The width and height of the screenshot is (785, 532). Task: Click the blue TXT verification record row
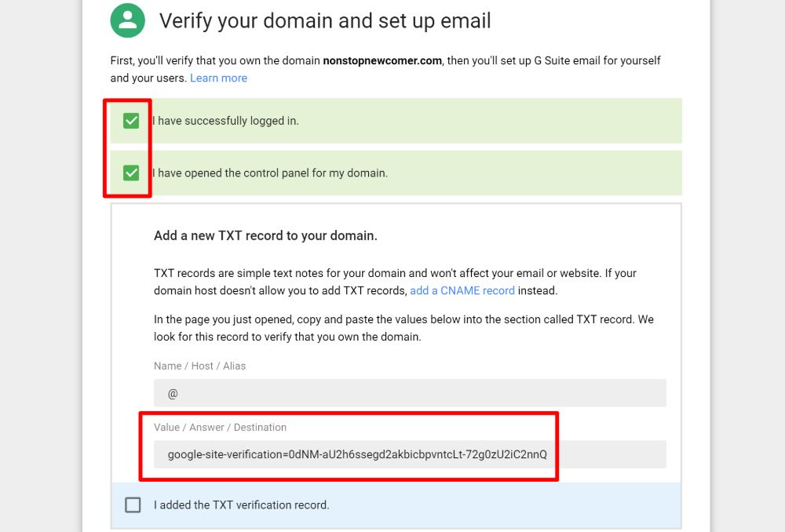392,505
